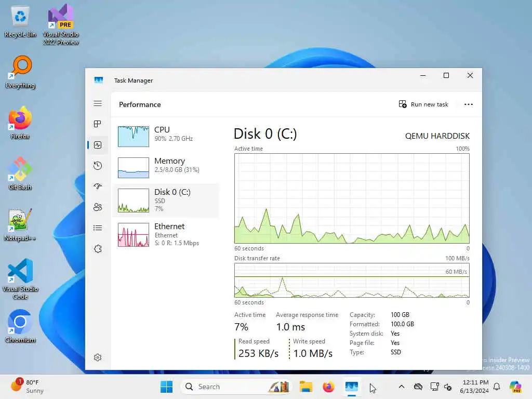Open Task Manager hamburger navigation menu
The height and width of the screenshot is (399, 532).
coord(98,103)
